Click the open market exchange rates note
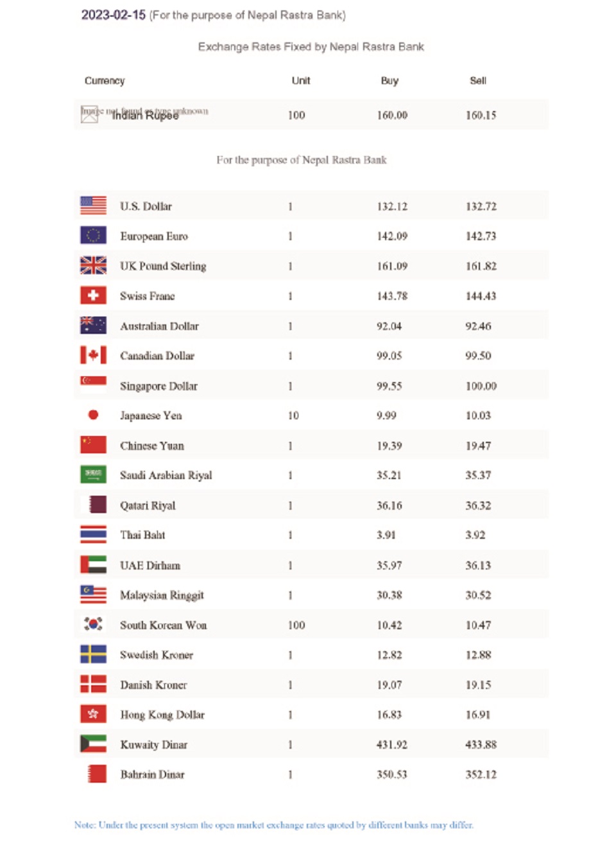Screen dimensions: 616x847 pos(274,825)
